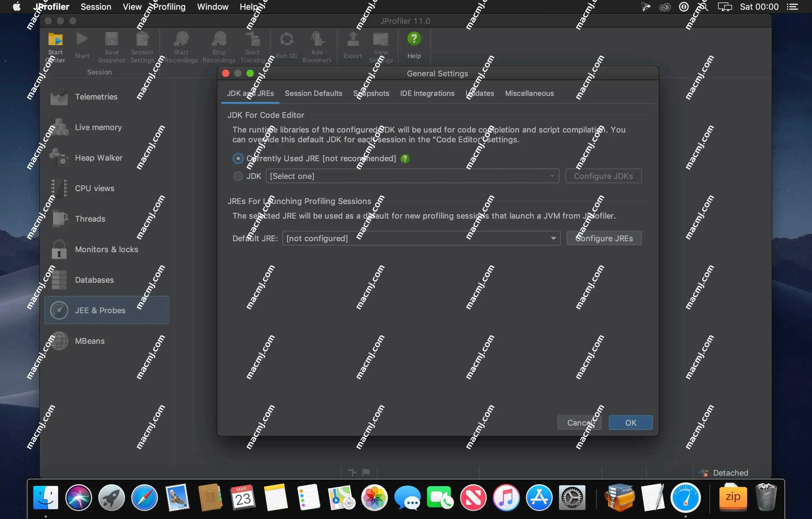Screen dimensions: 812x519
Task: Open the Heap Walker sidebar section
Action: pos(106,158)
